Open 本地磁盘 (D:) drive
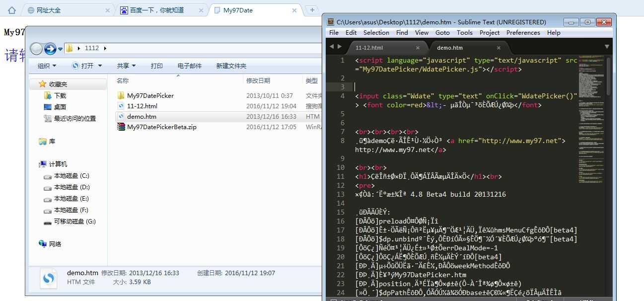Screen dimensions: 644x301 click(x=67, y=187)
